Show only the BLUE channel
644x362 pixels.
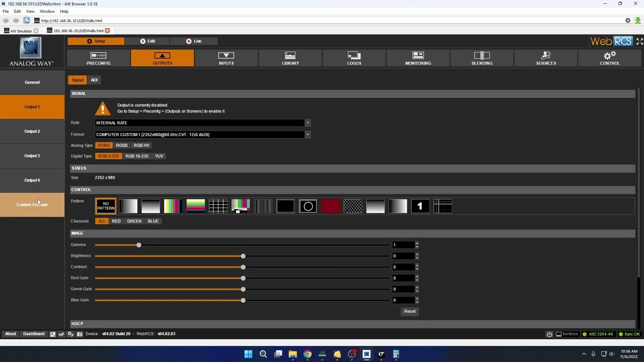click(x=153, y=221)
